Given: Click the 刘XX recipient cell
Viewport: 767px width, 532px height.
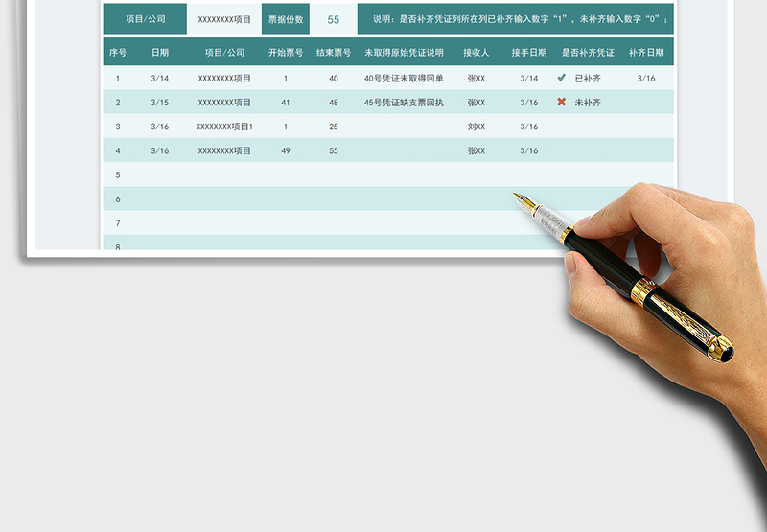Looking at the screenshot, I should (x=476, y=127).
